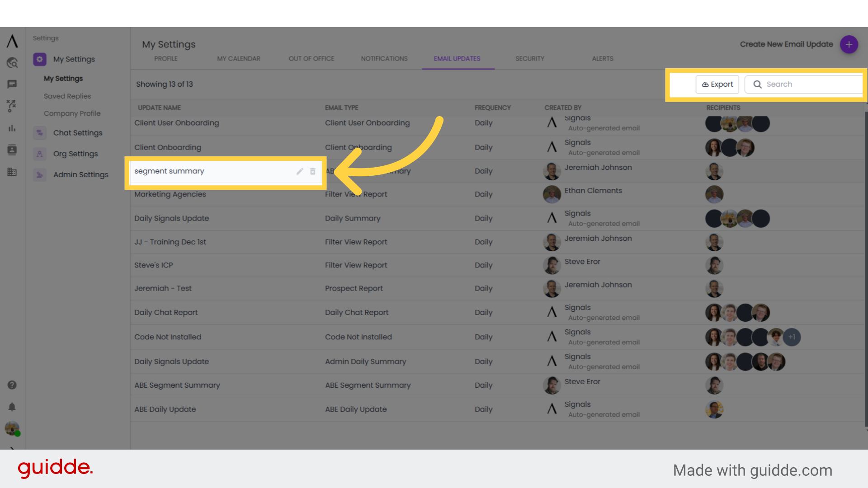The image size is (868, 488).
Task: Open the chat messages icon in the sidebar
Action: [12, 84]
